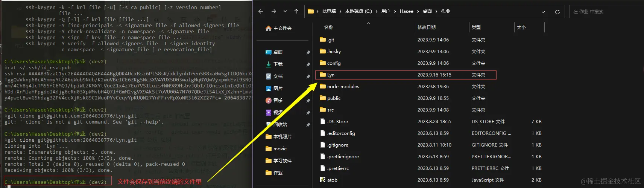The width and height of the screenshot is (644, 188).
Task: Unpin 桌面 using its pin icon
Action: click(308, 52)
